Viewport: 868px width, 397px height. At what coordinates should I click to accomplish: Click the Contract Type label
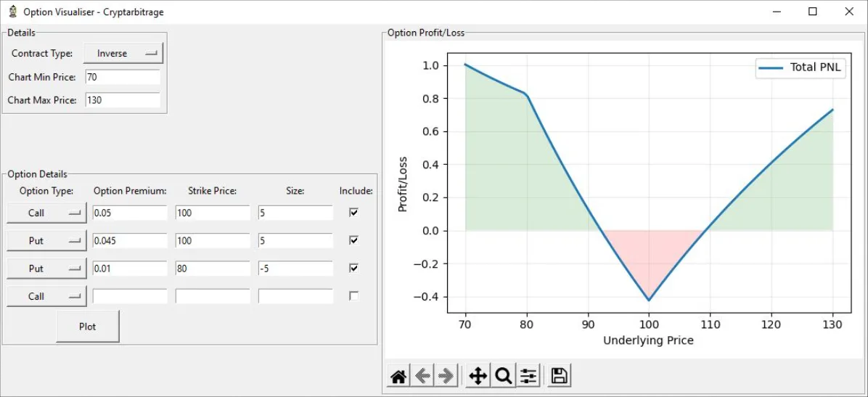pos(42,54)
